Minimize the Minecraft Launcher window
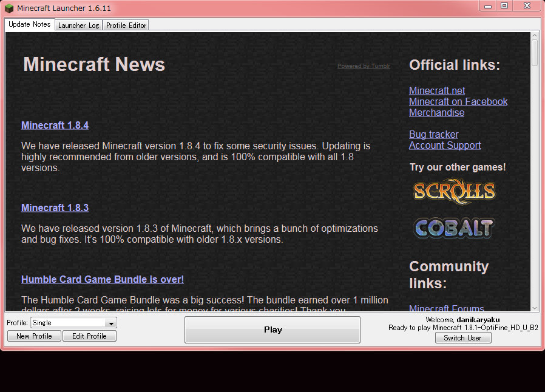This screenshot has width=545, height=392. click(488, 6)
